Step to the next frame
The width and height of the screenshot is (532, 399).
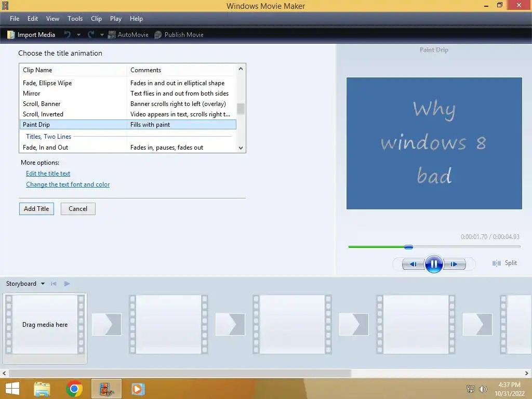click(454, 264)
